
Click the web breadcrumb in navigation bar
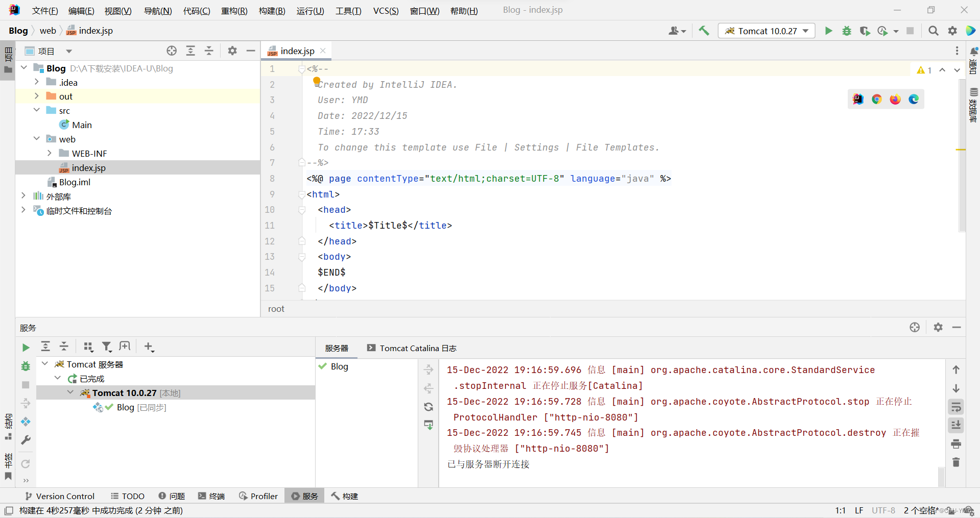point(48,31)
